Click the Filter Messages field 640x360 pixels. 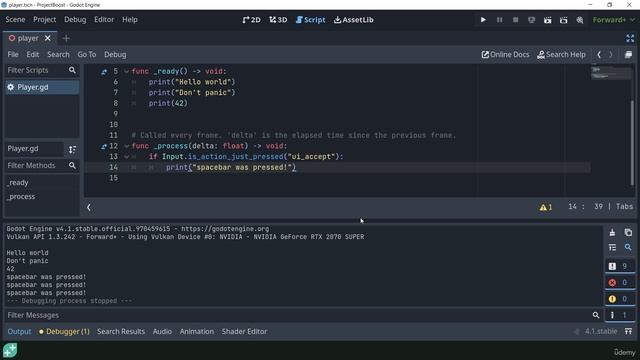[303, 315]
